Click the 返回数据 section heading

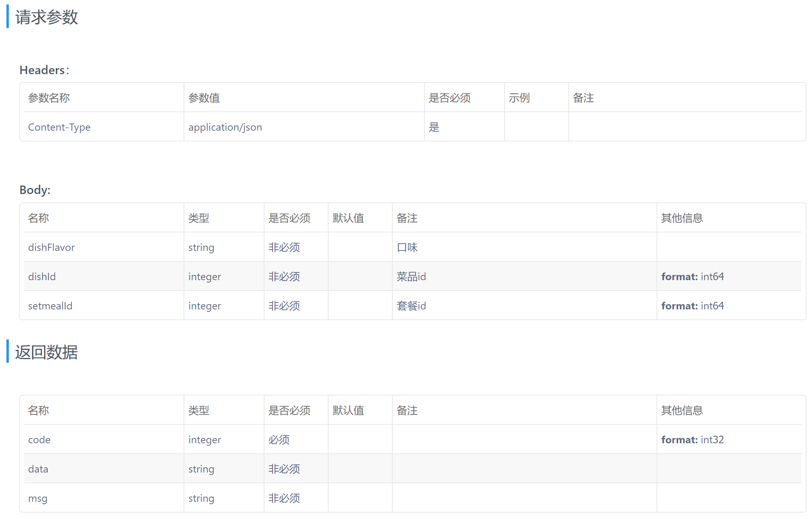46,352
